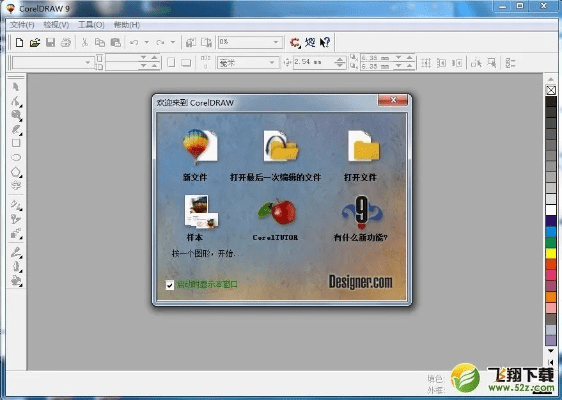Click the Cut scissors icon
This screenshot has height=400, width=562.
click(x=85, y=43)
